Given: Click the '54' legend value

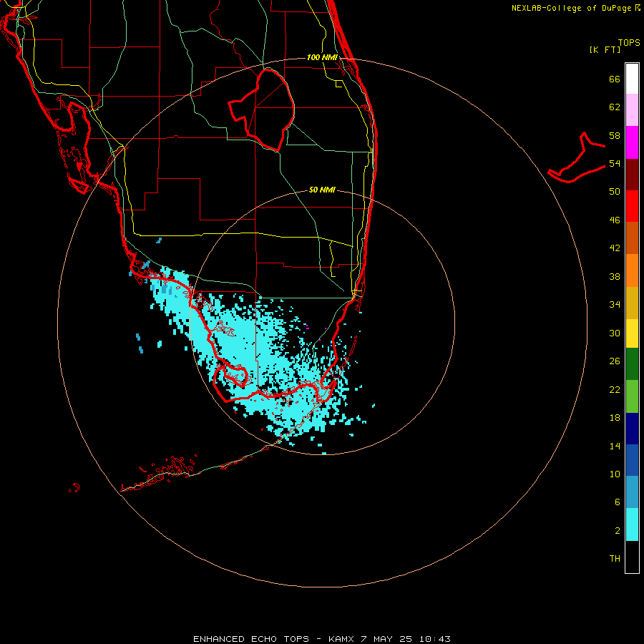Looking at the screenshot, I should point(615,163).
